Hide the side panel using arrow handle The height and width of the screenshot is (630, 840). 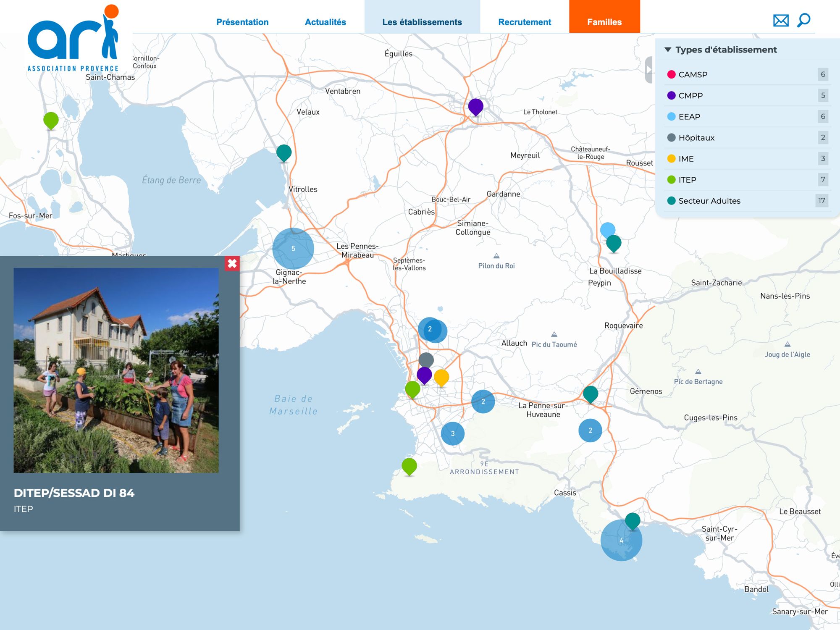pos(649,69)
